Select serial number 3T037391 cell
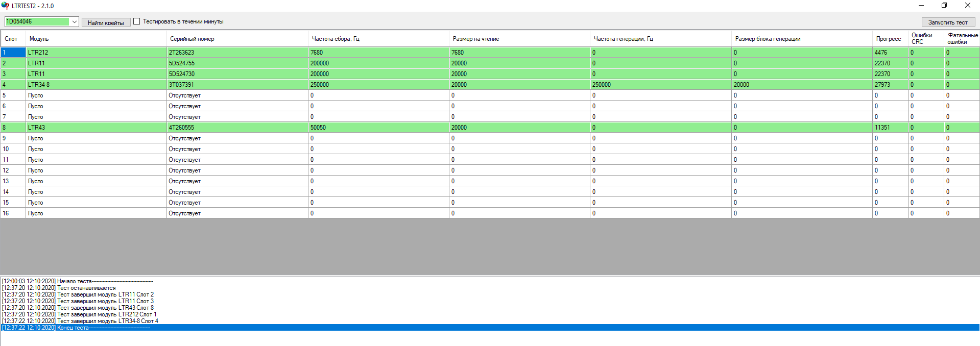This screenshot has height=346, width=980. click(237, 85)
